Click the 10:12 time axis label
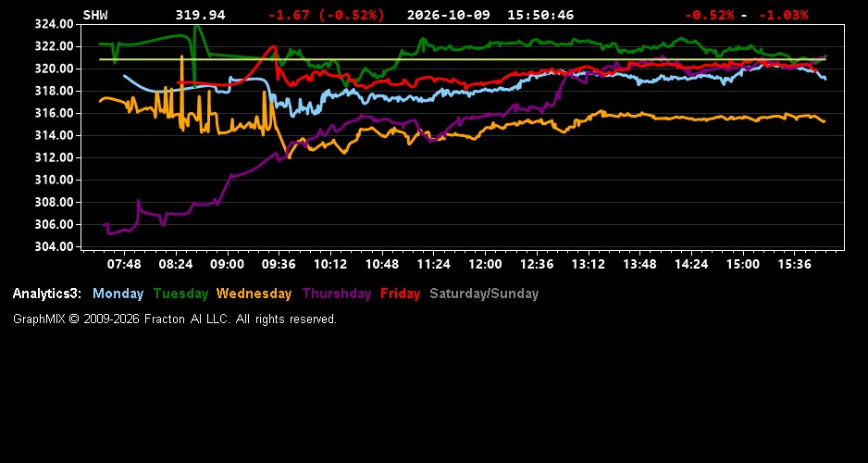 (x=330, y=264)
